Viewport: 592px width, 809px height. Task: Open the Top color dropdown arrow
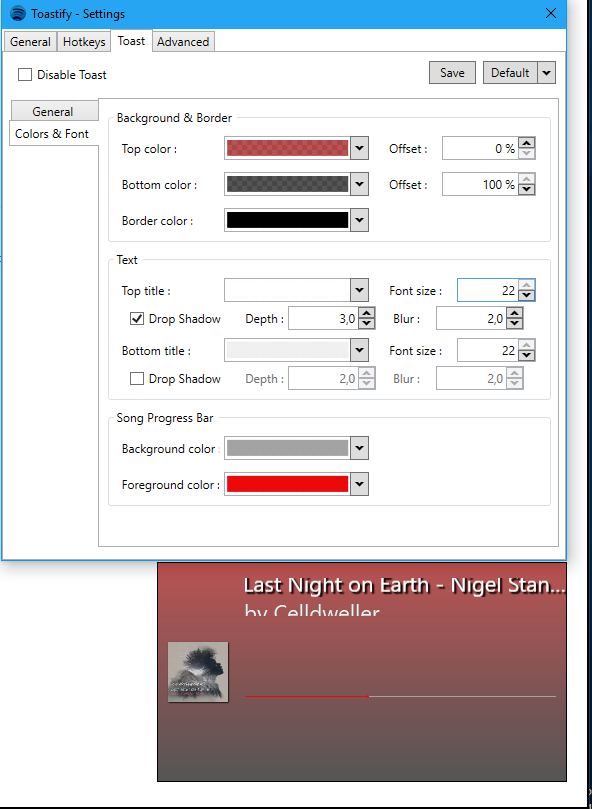(359, 149)
